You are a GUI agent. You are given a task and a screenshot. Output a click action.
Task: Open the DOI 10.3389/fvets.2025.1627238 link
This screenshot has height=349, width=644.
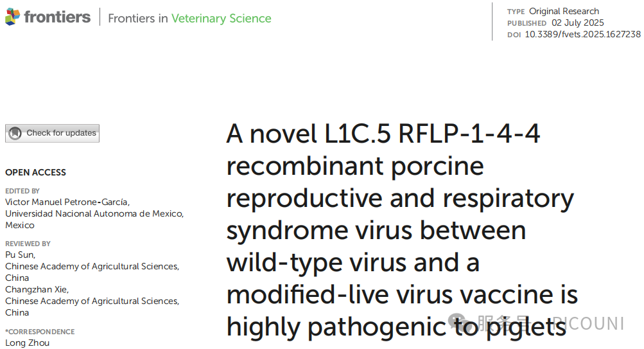pos(582,35)
